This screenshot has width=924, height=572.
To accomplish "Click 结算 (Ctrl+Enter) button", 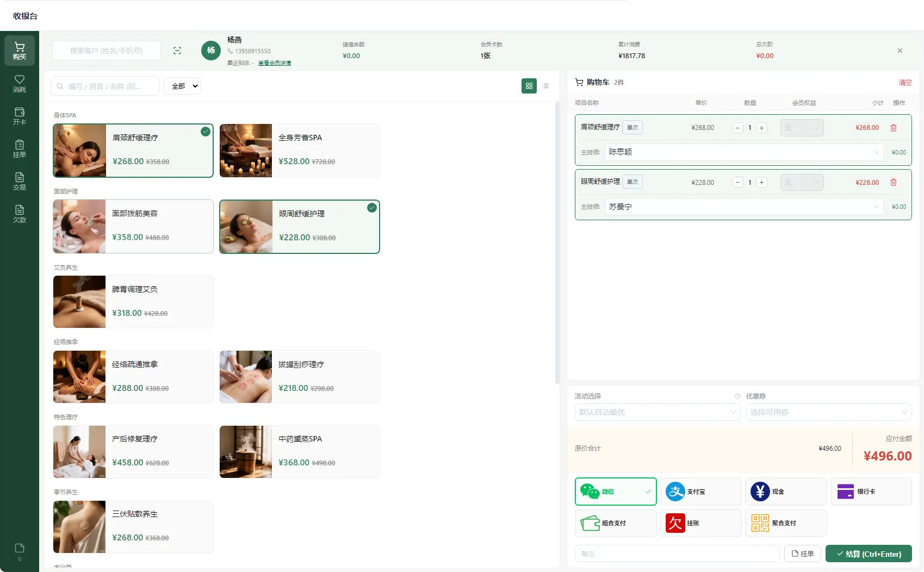I will [x=869, y=554].
